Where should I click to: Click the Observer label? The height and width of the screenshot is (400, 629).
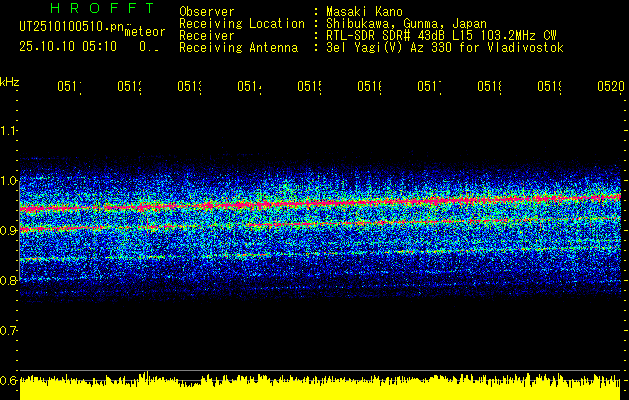pyautogui.click(x=207, y=11)
